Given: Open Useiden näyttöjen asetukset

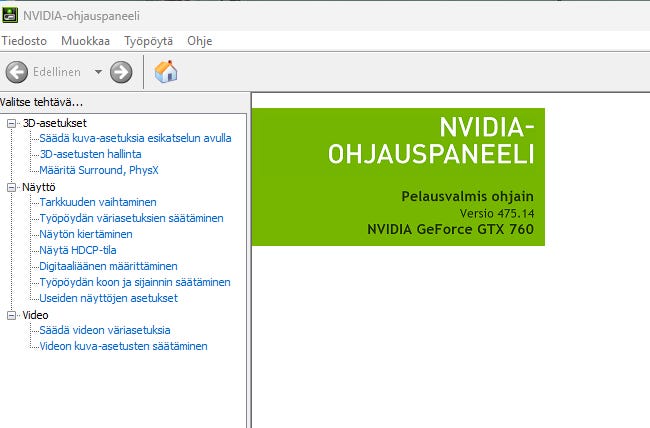Looking at the screenshot, I should click(108, 298).
